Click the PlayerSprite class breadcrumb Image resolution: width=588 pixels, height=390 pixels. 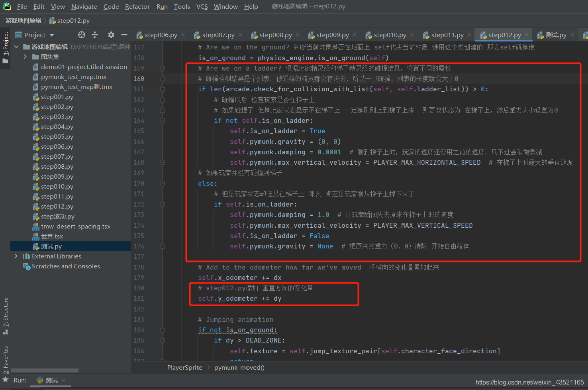pos(184,367)
